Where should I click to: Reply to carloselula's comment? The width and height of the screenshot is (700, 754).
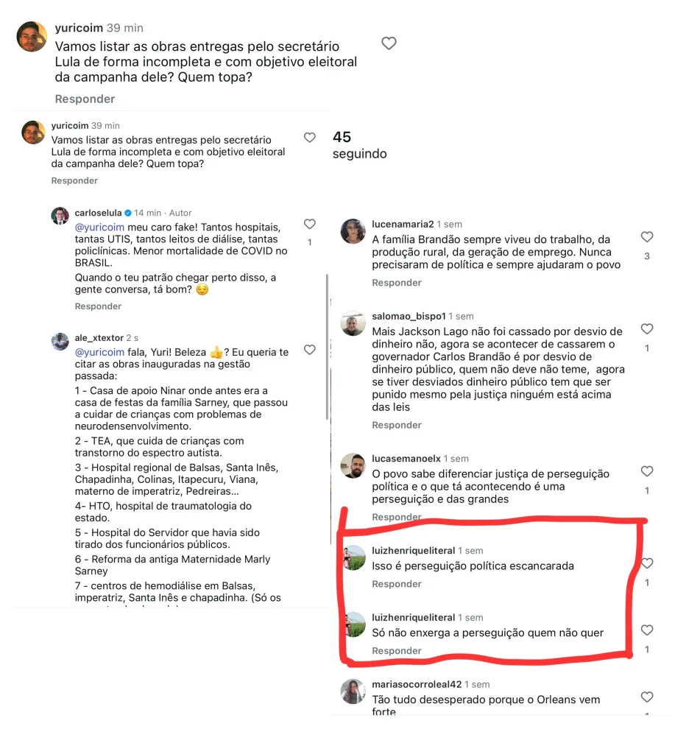click(98, 306)
